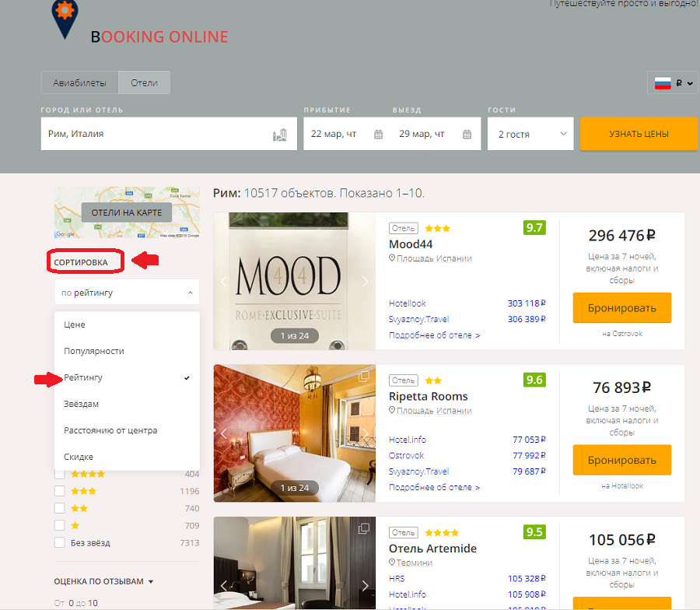This screenshot has height=610, width=700.
Task: Book Mood44 with Бронировать button
Action: point(622,307)
